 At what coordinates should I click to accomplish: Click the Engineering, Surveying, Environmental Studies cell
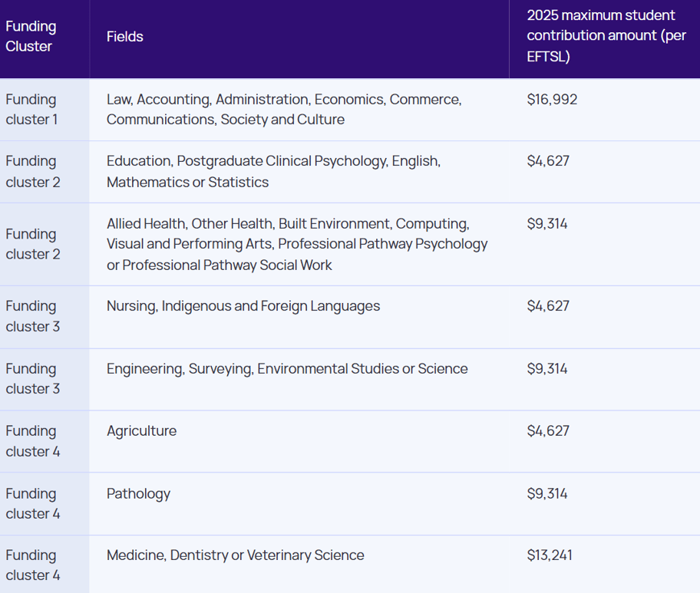pos(287,369)
